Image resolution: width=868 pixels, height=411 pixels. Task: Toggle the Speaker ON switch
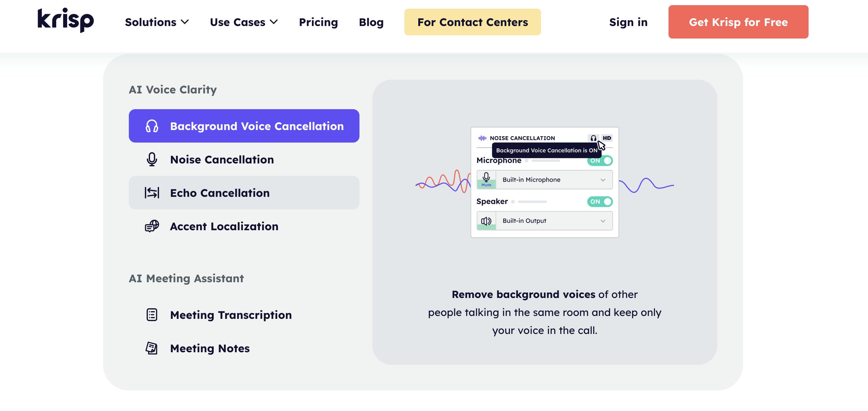pos(600,201)
